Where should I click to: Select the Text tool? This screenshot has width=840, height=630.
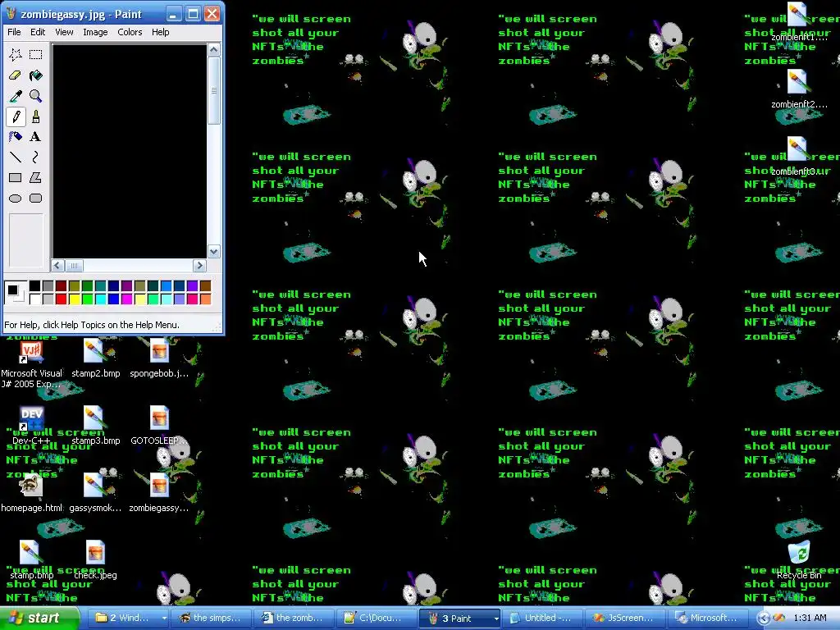tap(35, 137)
